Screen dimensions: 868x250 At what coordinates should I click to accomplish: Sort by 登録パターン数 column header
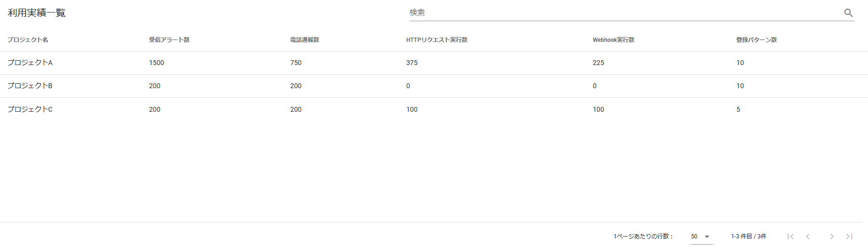(x=756, y=40)
